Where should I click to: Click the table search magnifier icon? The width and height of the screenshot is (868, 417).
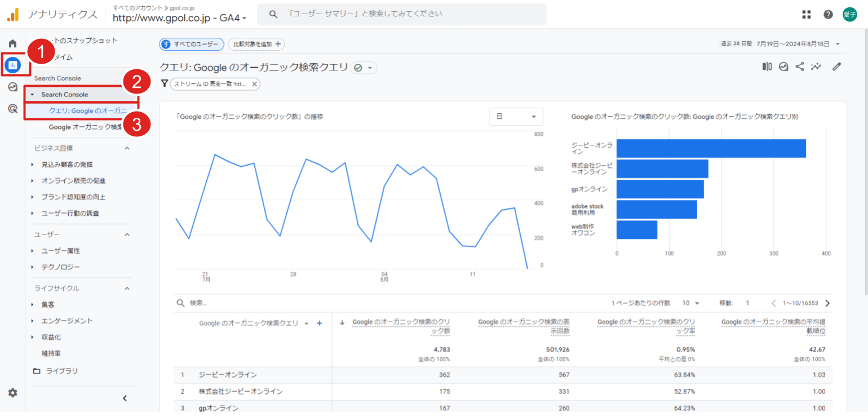pyautogui.click(x=181, y=303)
